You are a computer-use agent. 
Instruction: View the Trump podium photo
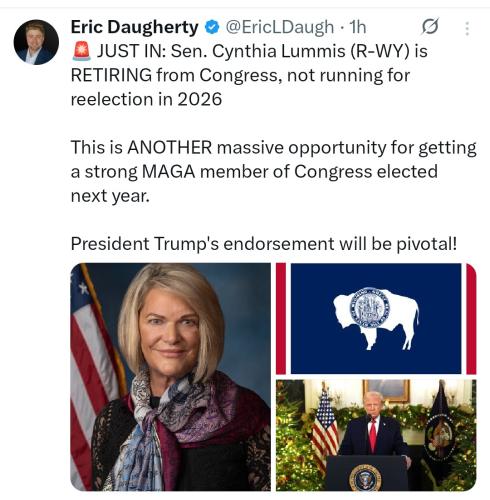click(x=376, y=435)
